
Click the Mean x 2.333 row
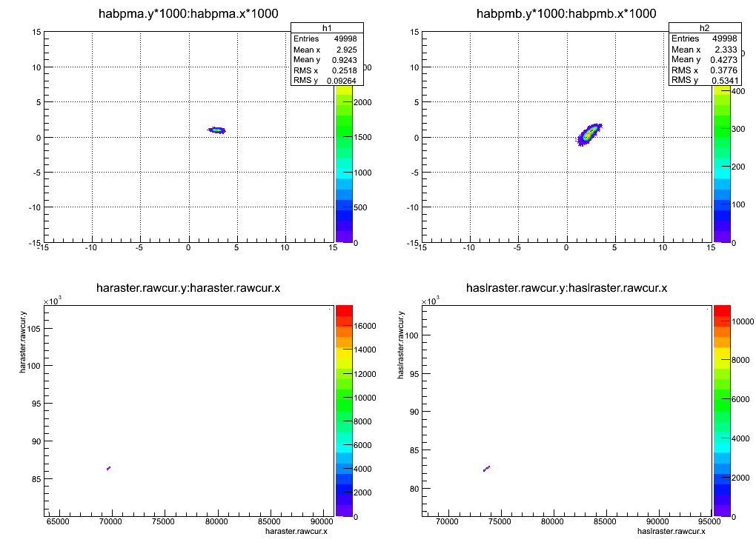coord(705,50)
